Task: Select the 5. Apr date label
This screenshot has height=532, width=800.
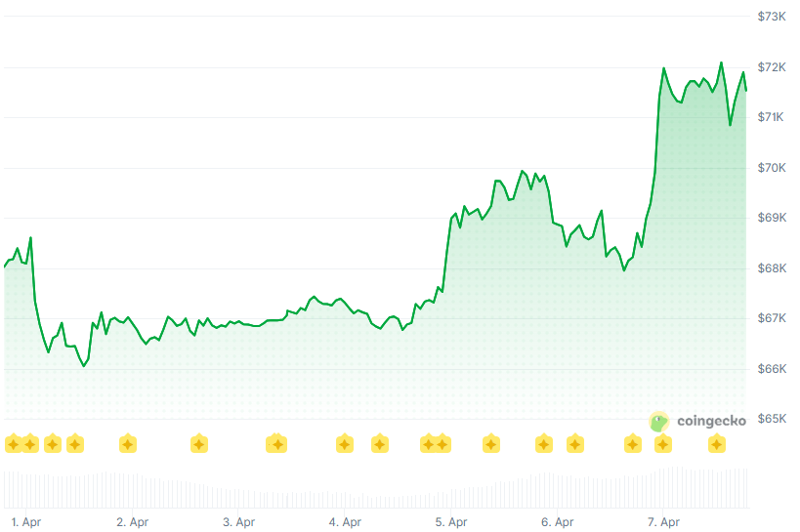Action: 450,522
